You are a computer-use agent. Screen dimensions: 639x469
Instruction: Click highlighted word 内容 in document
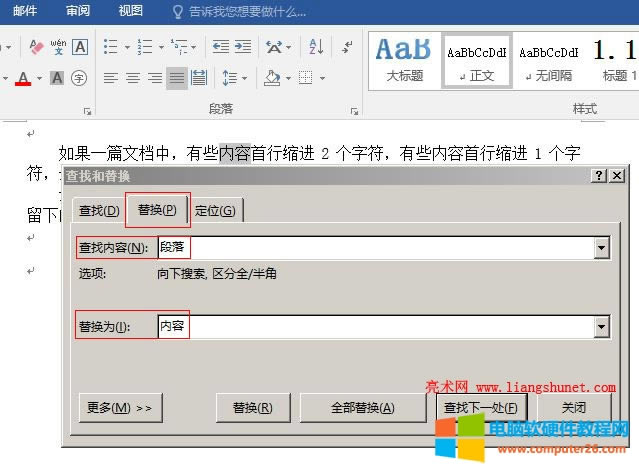click(235, 153)
